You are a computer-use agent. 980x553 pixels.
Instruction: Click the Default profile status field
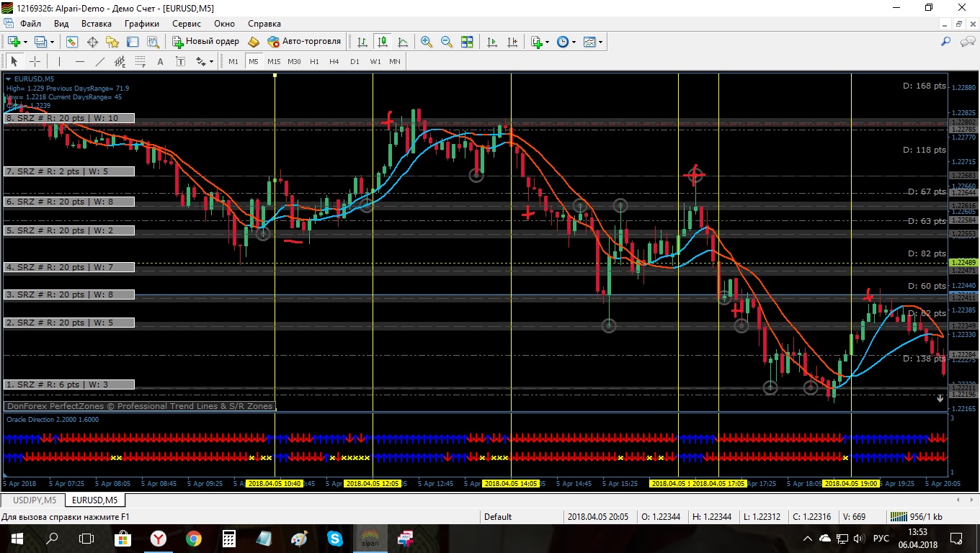point(520,516)
